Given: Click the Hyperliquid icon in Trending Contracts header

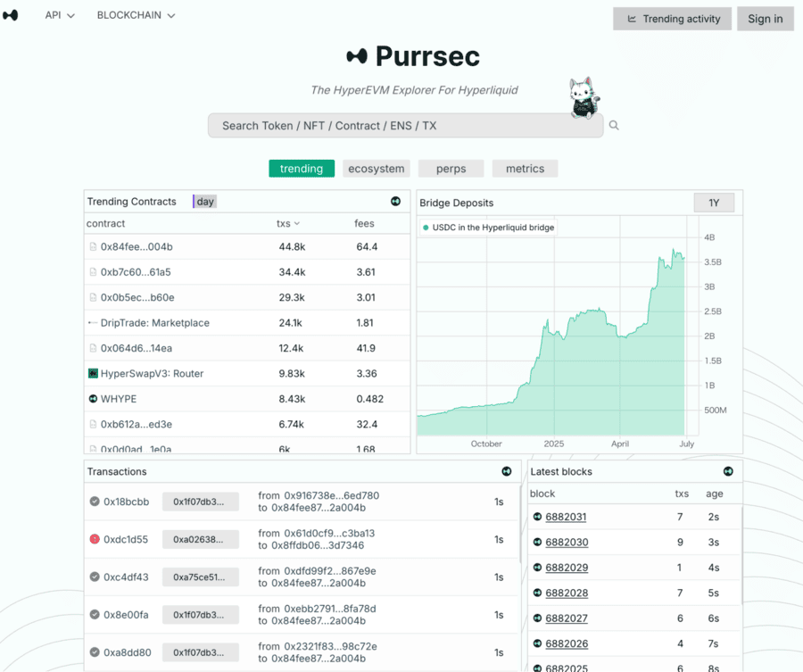Looking at the screenshot, I should coord(395,202).
